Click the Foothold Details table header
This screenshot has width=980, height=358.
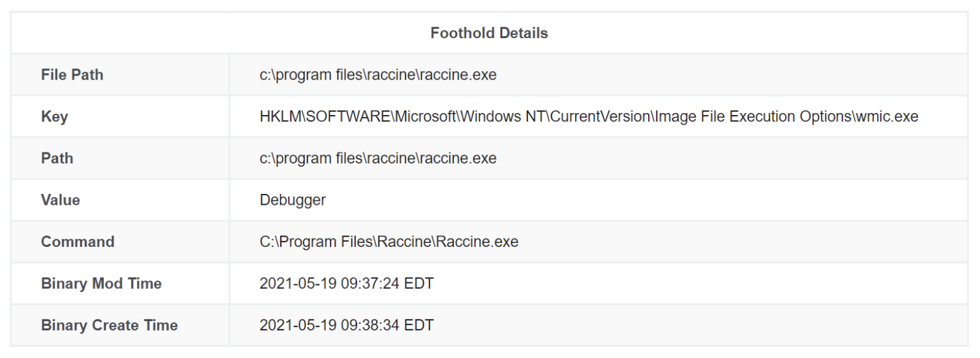click(489, 33)
